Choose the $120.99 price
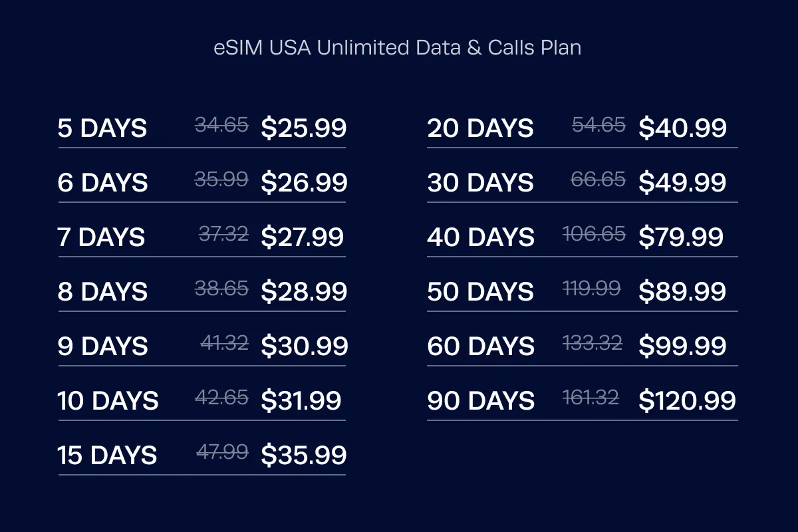This screenshot has width=798, height=532. pos(687,400)
